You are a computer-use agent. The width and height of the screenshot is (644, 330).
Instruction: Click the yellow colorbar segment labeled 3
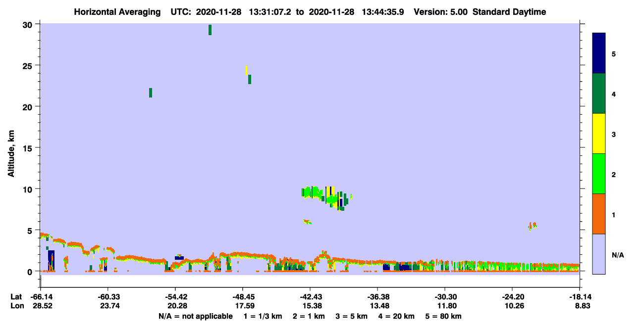[x=599, y=134]
